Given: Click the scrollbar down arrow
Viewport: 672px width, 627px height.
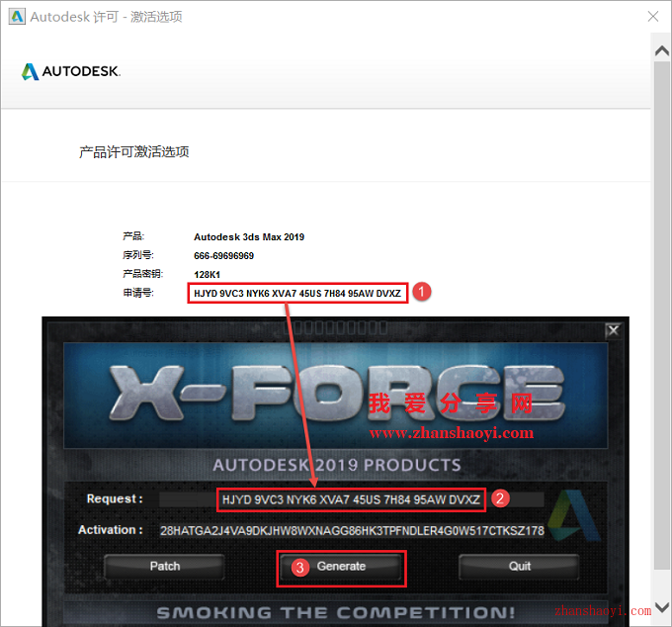Looking at the screenshot, I should coord(662,607).
